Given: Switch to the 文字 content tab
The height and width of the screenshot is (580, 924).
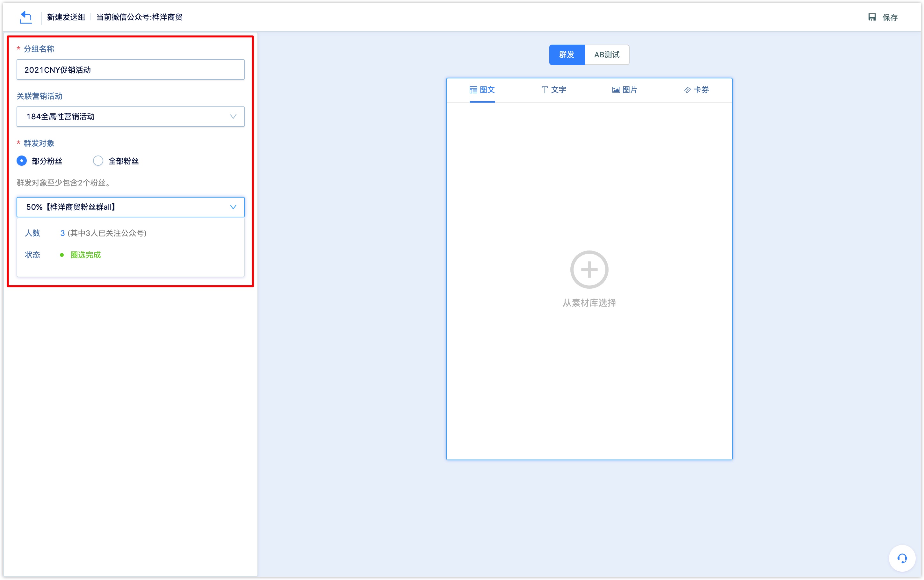Looking at the screenshot, I should pyautogui.click(x=553, y=90).
